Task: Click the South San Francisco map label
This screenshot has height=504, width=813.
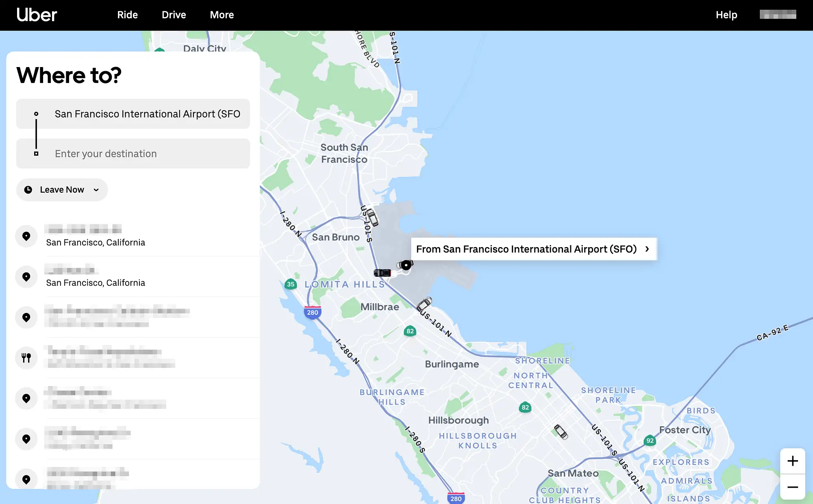Action: tap(344, 153)
